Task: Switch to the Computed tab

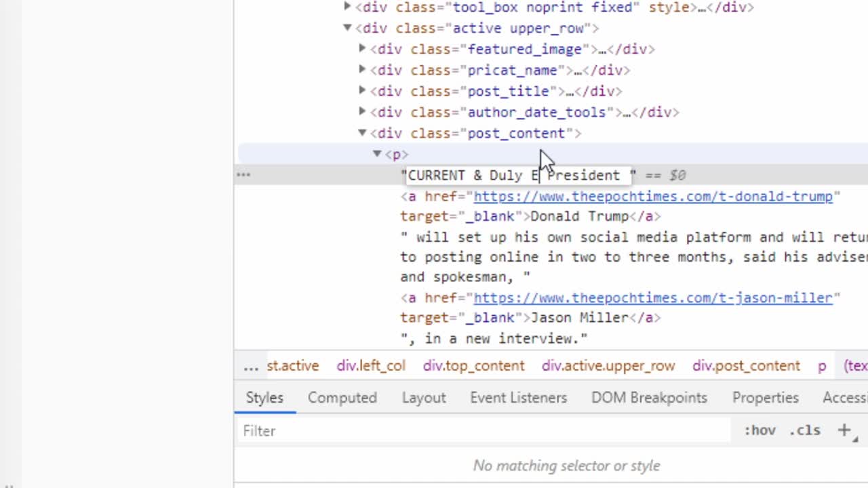Action: click(x=342, y=398)
